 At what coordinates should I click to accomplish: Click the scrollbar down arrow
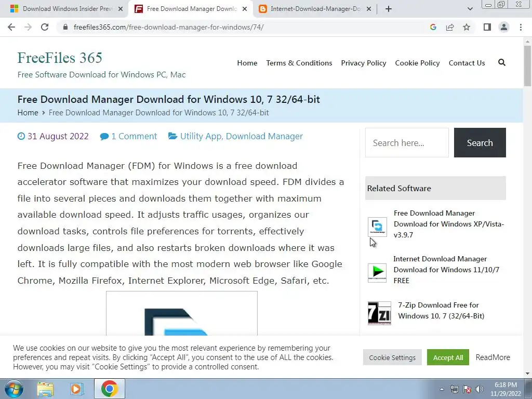527,374
